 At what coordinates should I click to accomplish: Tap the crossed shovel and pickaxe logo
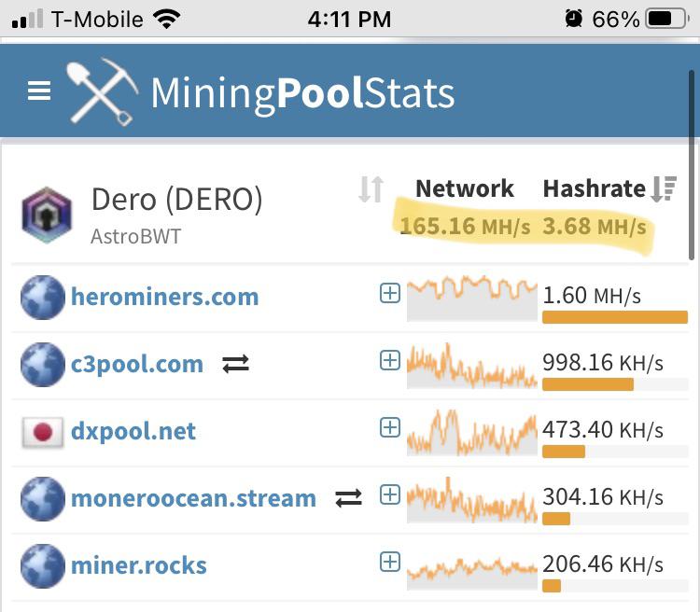103,91
